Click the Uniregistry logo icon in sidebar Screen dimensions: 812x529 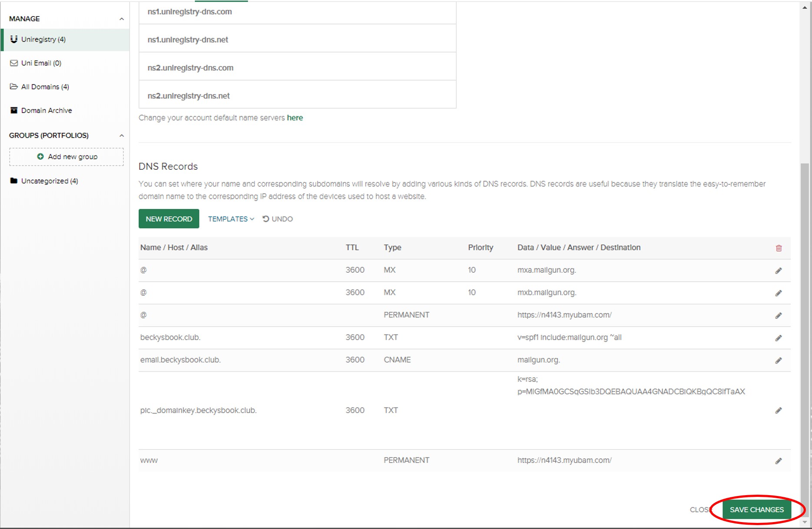[14, 39]
